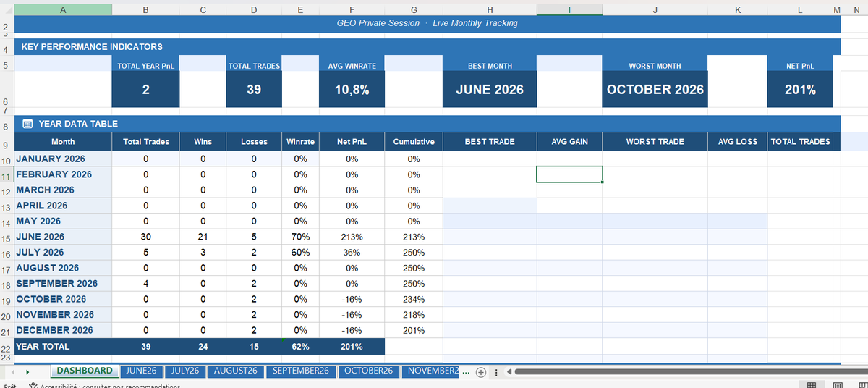Open the DASHBOARD sheet tab
Image resolution: width=868 pixels, height=388 pixels.
point(85,371)
